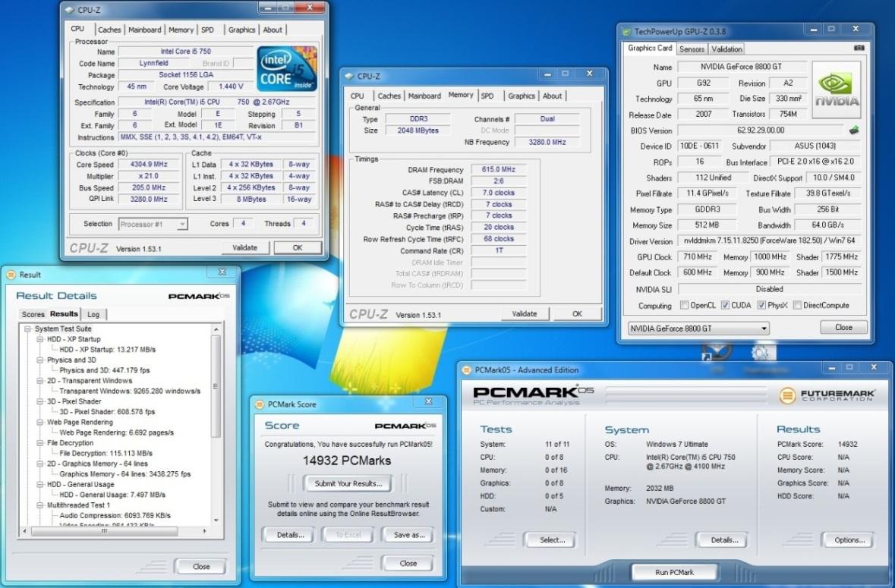Open SPD tab in the DDR3 timings CPU-Z window
The image size is (895, 588).
pos(487,96)
